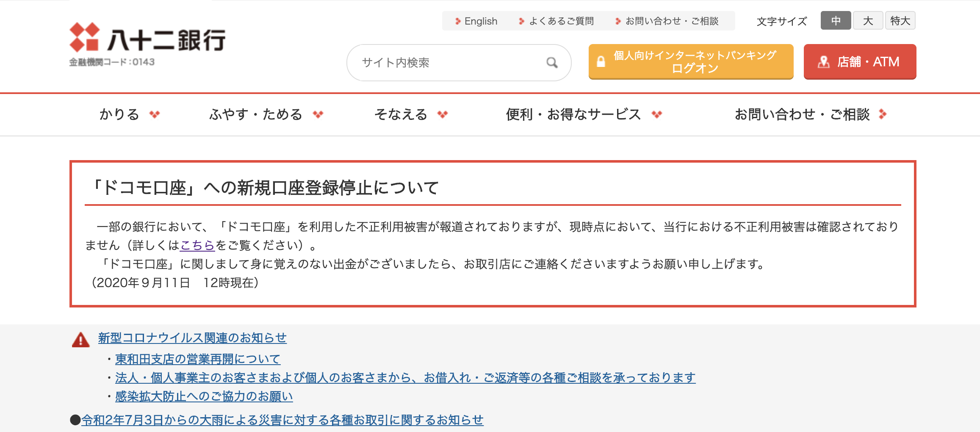Image resolution: width=980 pixels, height=432 pixels.
Task: Click the 文字サイズ label
Action: [782, 21]
